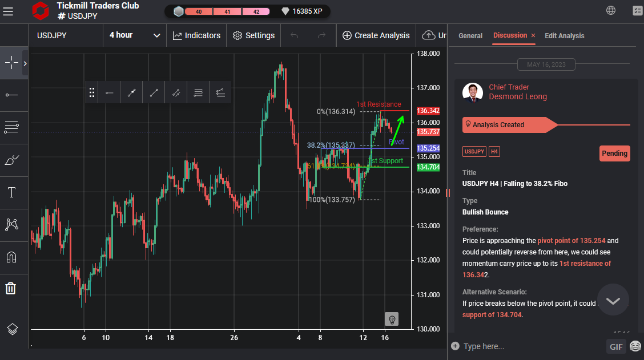The width and height of the screenshot is (644, 360).
Task: Open the GIF picker
Action: (x=615, y=346)
